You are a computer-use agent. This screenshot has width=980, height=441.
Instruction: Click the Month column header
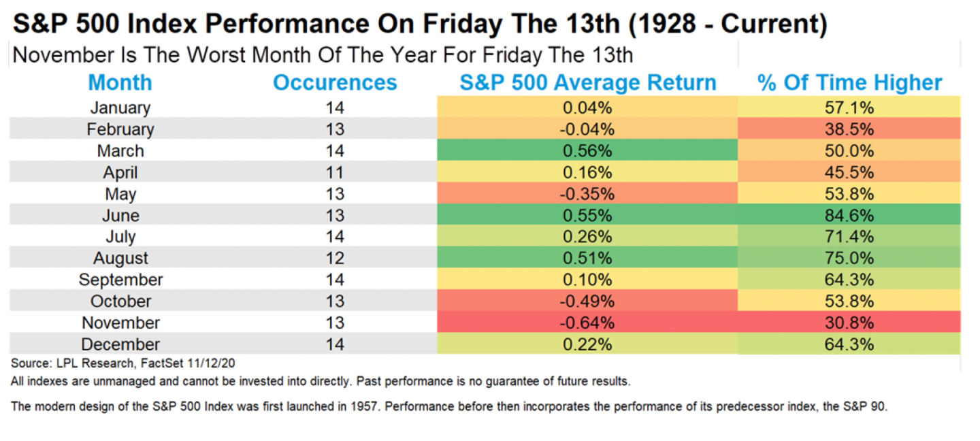tap(120, 83)
